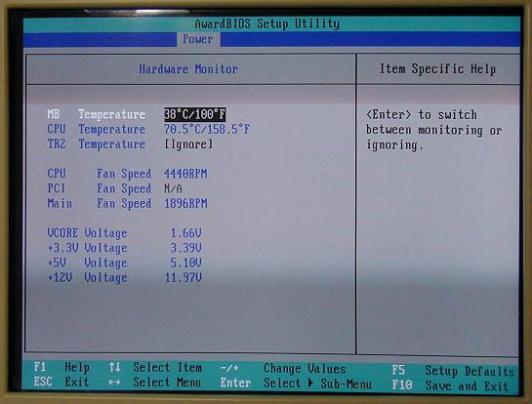Click the PCI Fan Speed label
The width and height of the screenshot is (532, 404).
[x=99, y=188]
